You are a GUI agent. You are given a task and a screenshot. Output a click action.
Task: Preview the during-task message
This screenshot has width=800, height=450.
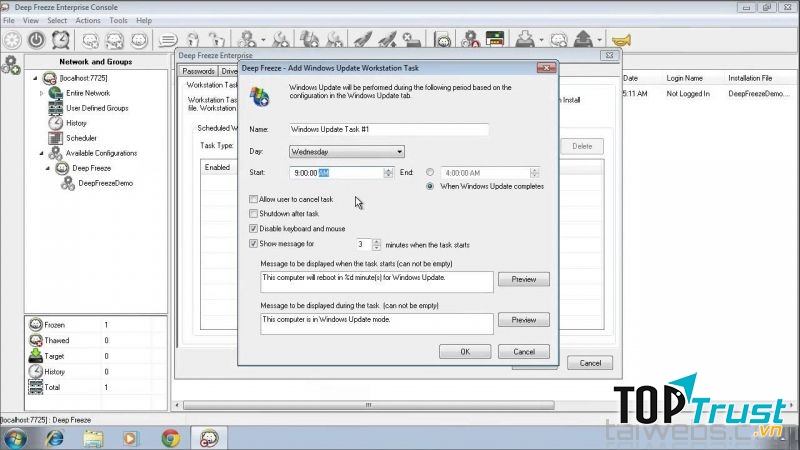click(524, 320)
